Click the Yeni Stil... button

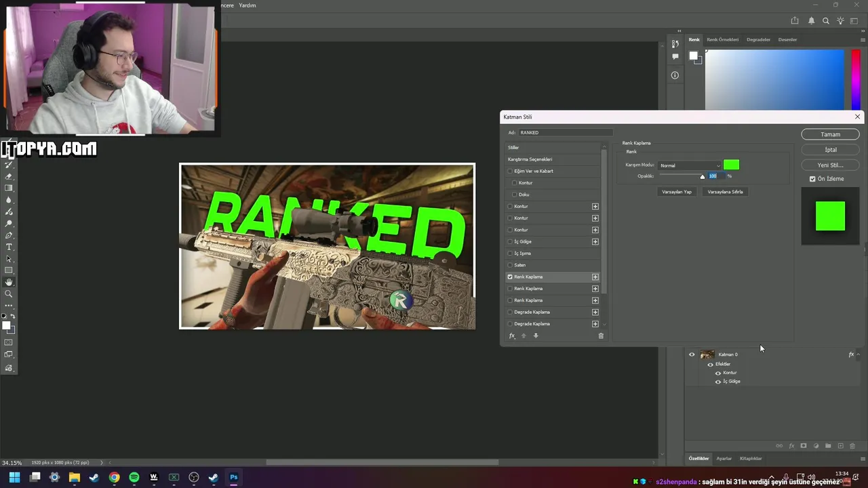[830, 165]
